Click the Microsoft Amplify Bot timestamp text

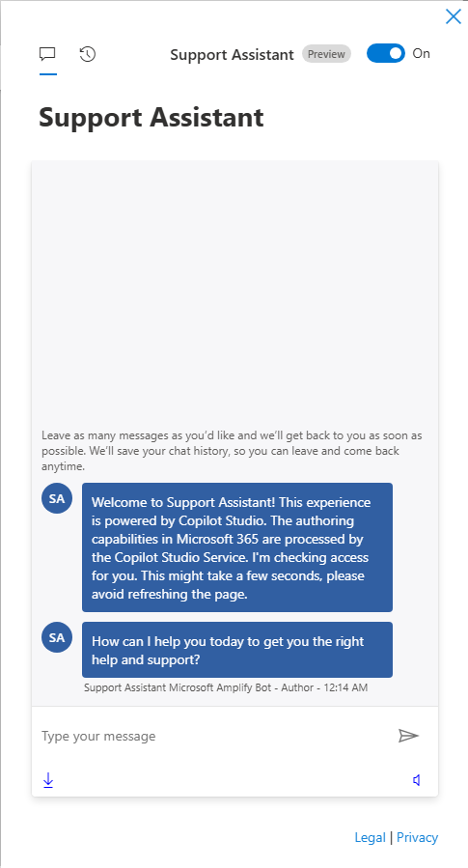tap(226, 688)
